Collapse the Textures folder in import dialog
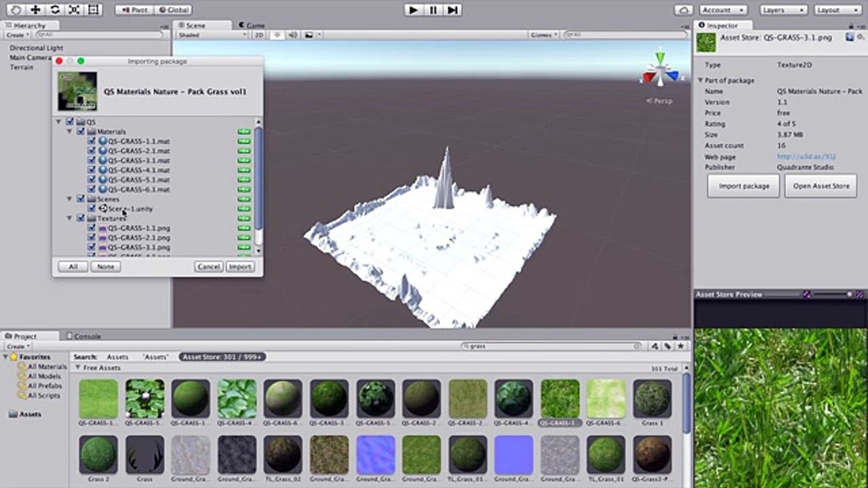 pyautogui.click(x=70, y=218)
